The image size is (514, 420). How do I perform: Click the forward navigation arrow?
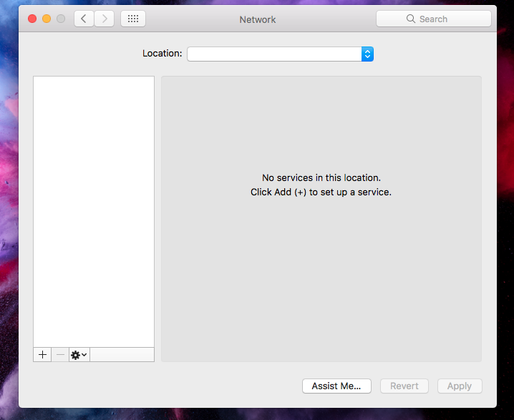pos(105,19)
